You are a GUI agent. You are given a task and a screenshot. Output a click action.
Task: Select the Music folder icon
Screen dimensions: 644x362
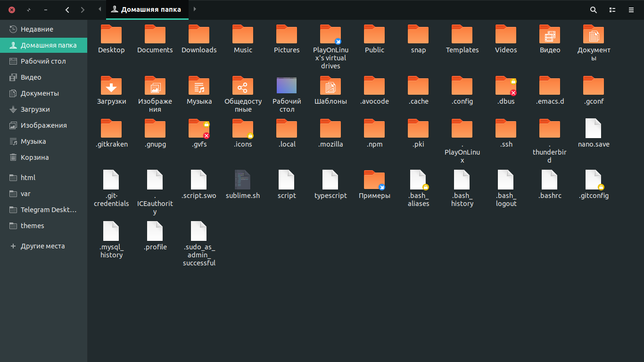pyautogui.click(x=243, y=34)
